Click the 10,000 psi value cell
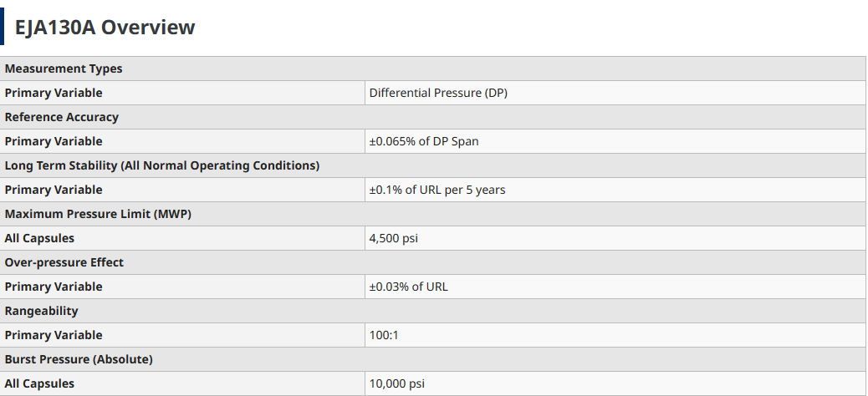 615,383
